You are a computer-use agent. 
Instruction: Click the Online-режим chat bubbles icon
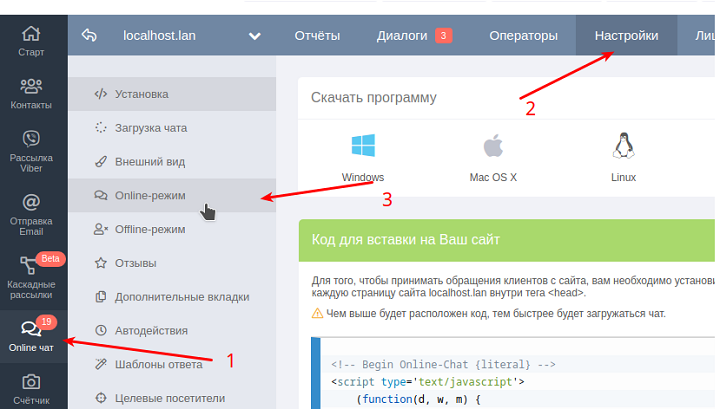click(101, 195)
